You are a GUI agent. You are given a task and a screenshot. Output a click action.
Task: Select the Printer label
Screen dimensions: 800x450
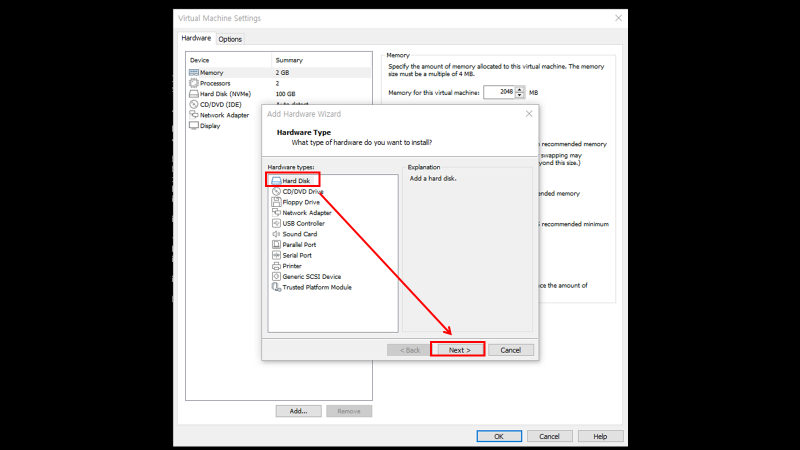point(292,266)
